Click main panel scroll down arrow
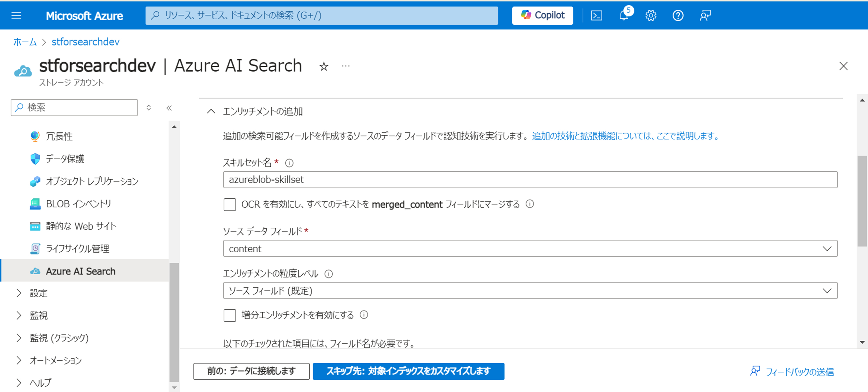 tap(862, 342)
